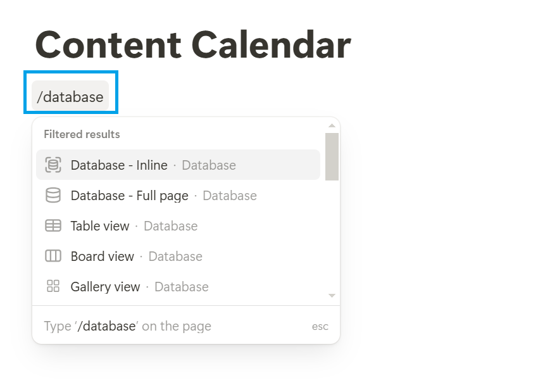Screen dimensions: 538x392
Task: Click the scroll down arrow in results list
Action: tap(332, 296)
